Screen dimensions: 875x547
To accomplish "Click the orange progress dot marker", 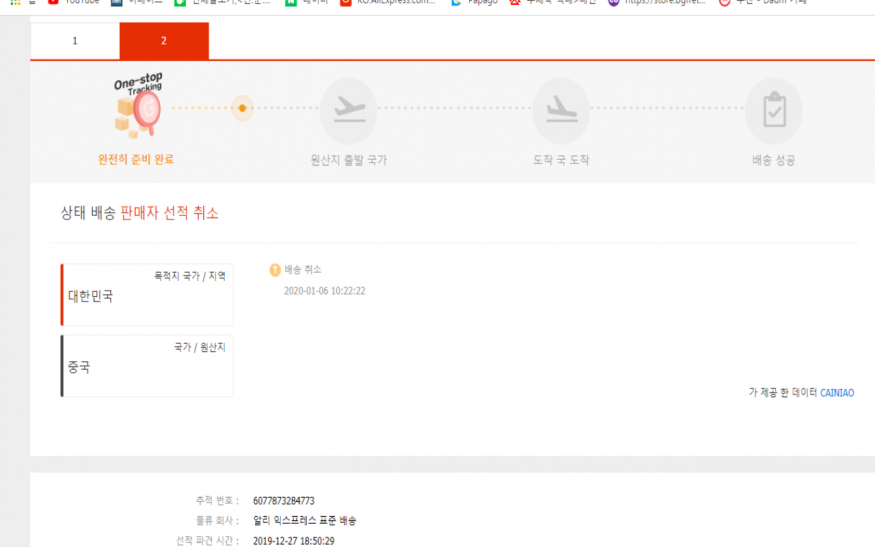I will (x=242, y=108).
